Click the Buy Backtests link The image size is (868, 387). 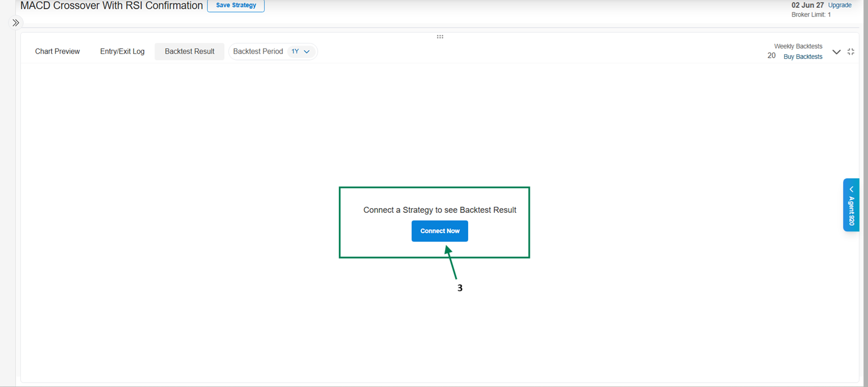tap(802, 57)
